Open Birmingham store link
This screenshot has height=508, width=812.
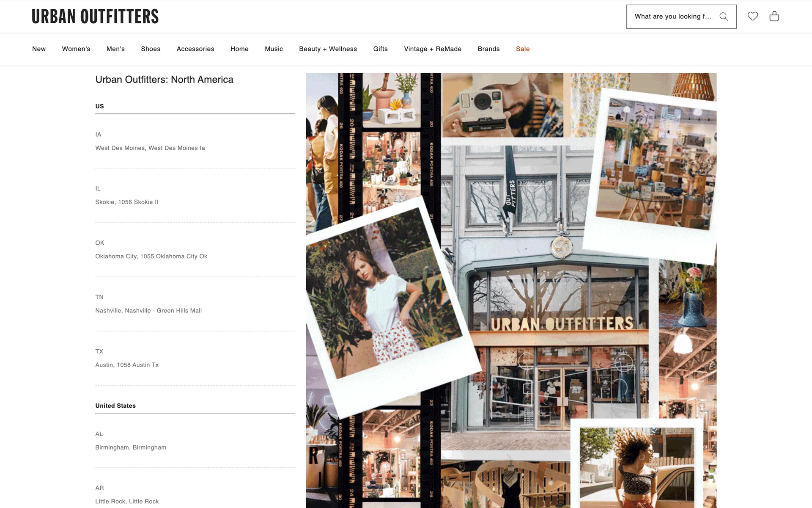[x=131, y=447]
